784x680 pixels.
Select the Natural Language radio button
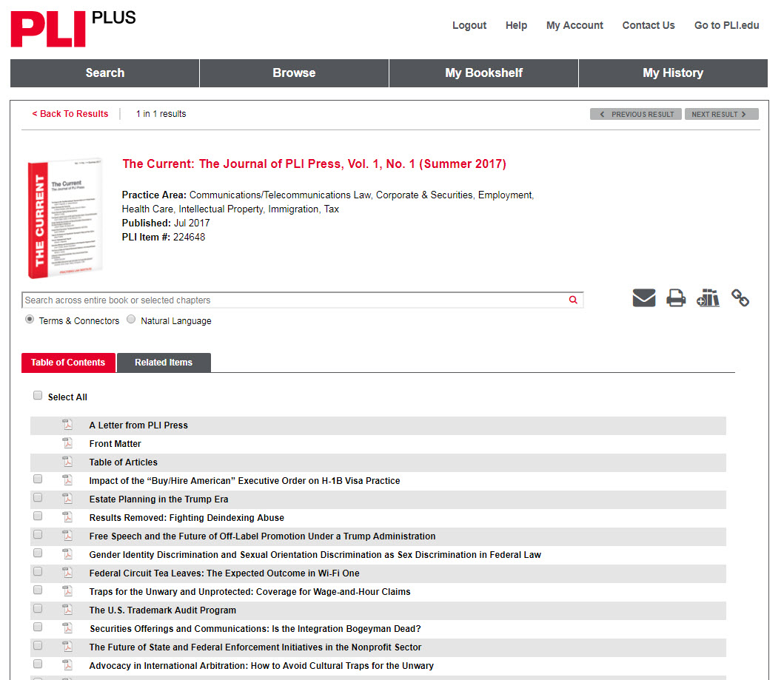tap(131, 319)
